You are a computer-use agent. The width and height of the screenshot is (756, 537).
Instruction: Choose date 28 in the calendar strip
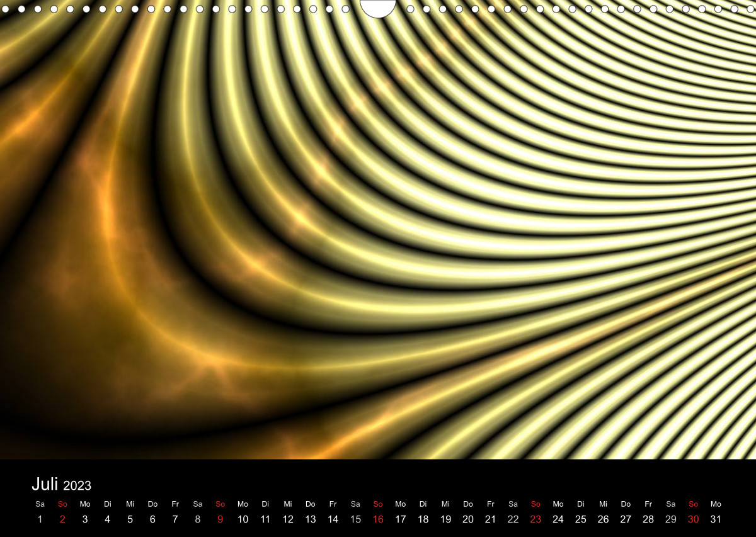[x=648, y=519]
